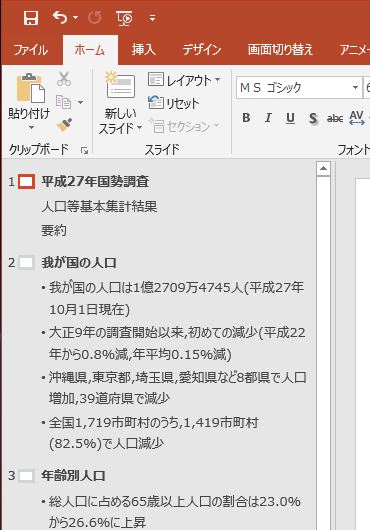Open the font name dropdown arrow
The width and height of the screenshot is (370, 530).
click(x=355, y=88)
